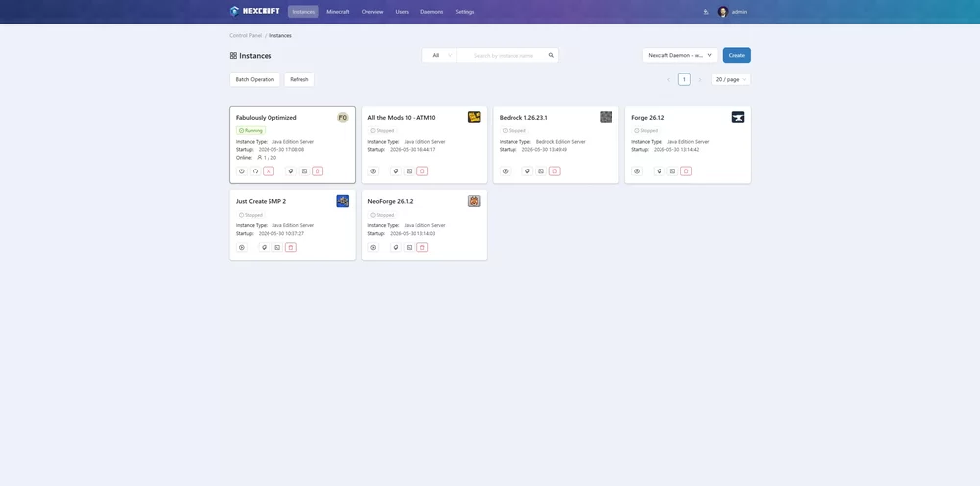Go to the Instances nav tab
Screen dimensions: 980x486
[303, 11]
